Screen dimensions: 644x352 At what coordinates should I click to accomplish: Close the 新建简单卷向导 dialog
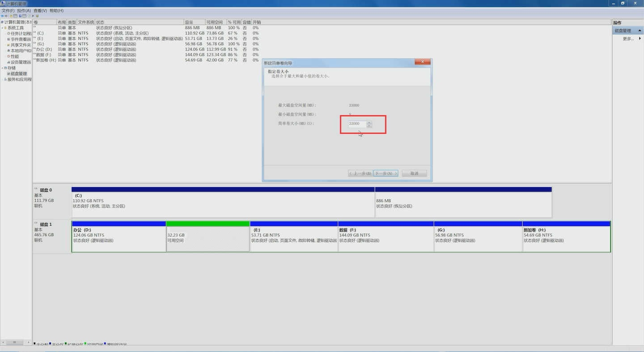pos(423,62)
